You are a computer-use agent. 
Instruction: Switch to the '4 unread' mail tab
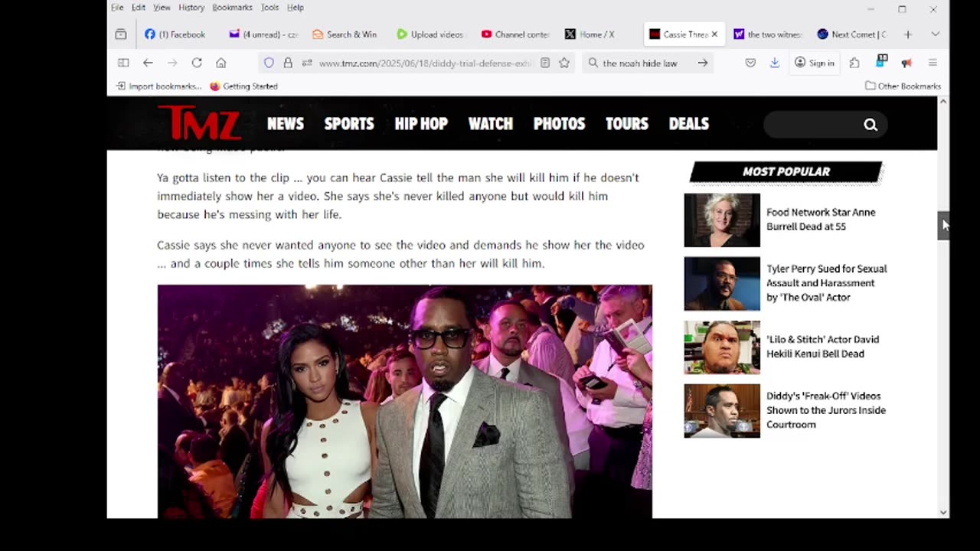pos(264,34)
